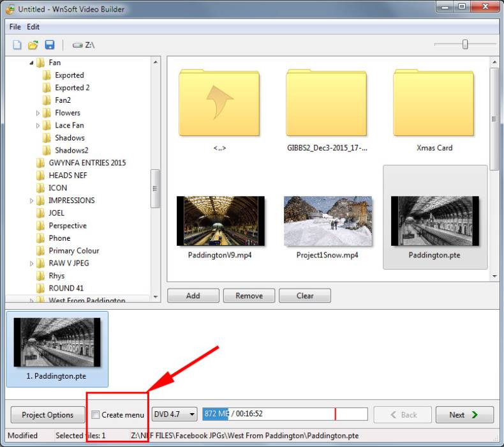
Task: Click the Project Options button
Action: pos(48,415)
